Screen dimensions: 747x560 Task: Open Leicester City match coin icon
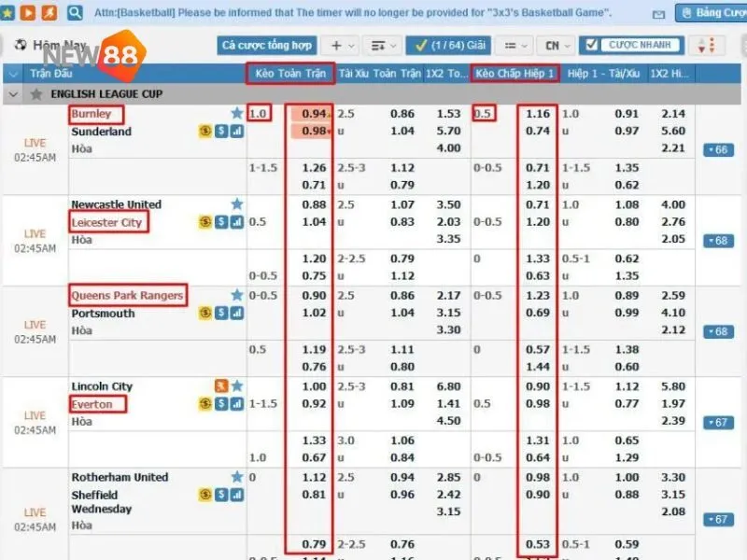(x=205, y=222)
